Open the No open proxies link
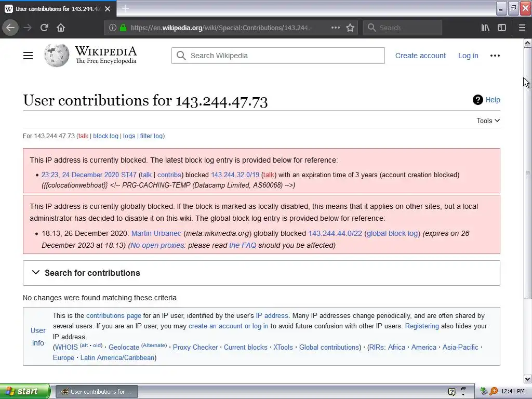The width and height of the screenshot is (532, 399). coord(157,245)
